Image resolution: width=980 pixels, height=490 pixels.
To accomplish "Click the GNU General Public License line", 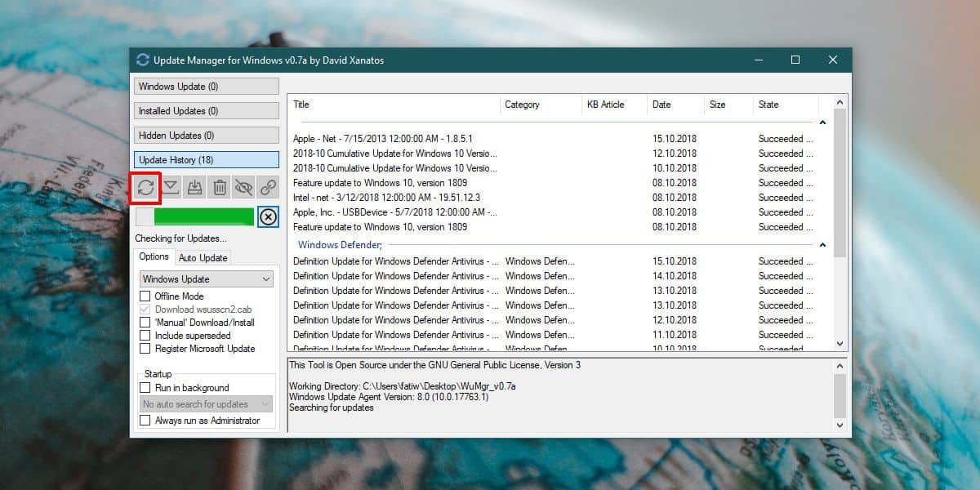I will point(435,365).
